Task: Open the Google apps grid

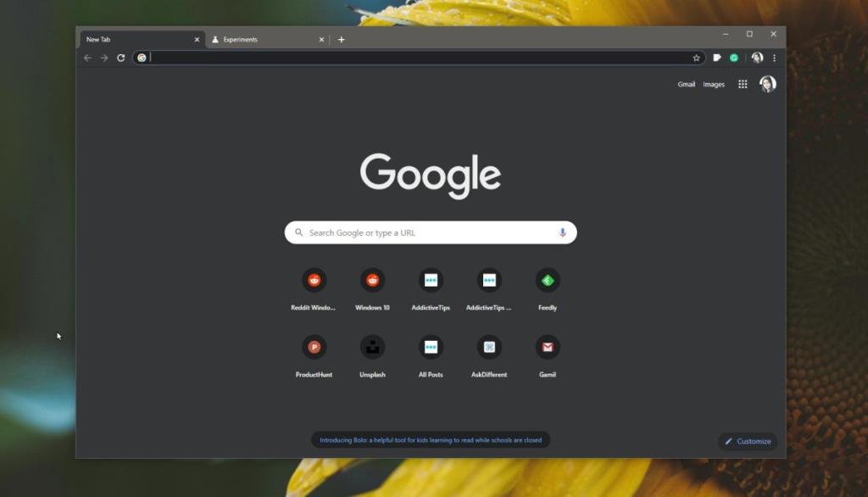Action: [x=743, y=84]
